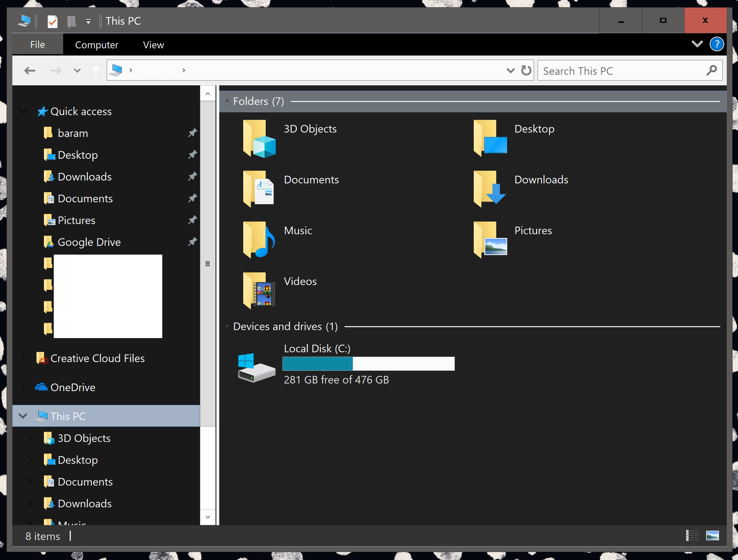The image size is (738, 560).
Task: Open the Help question mark button
Action: point(717,44)
